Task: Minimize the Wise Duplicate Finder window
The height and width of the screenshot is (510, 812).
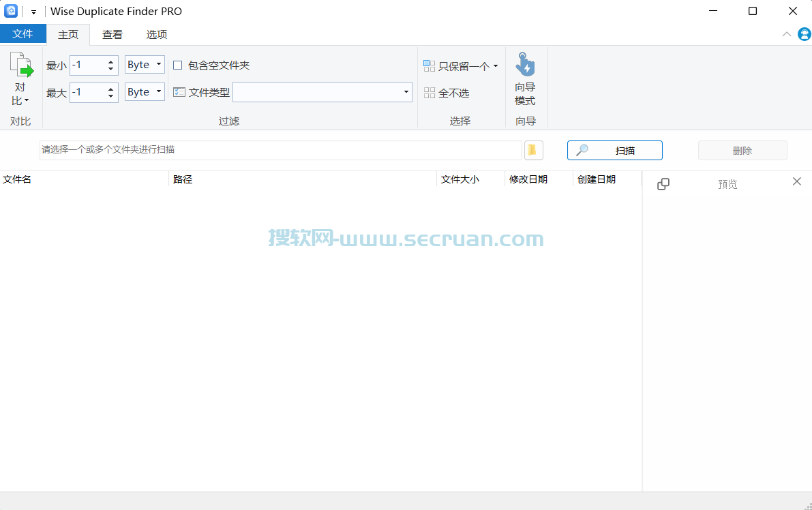Action: click(x=713, y=11)
